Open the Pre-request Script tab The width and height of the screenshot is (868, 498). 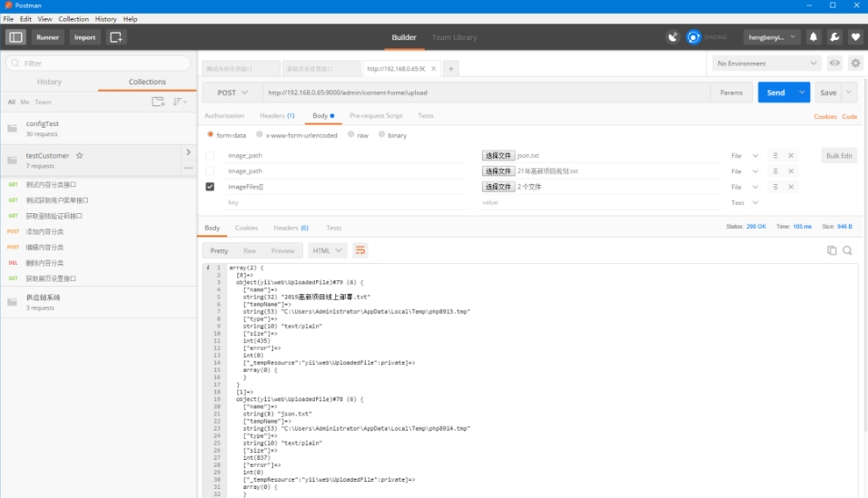[376, 115]
